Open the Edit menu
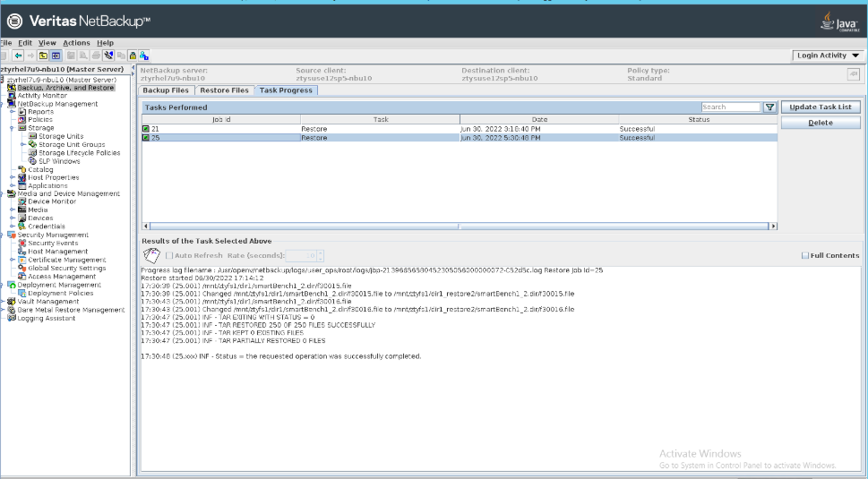This screenshot has width=868, height=479. 25,43
